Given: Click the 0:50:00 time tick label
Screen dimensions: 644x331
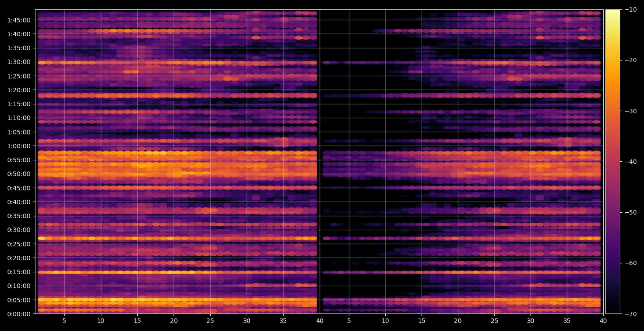Looking at the screenshot, I should pyautogui.click(x=19, y=174).
